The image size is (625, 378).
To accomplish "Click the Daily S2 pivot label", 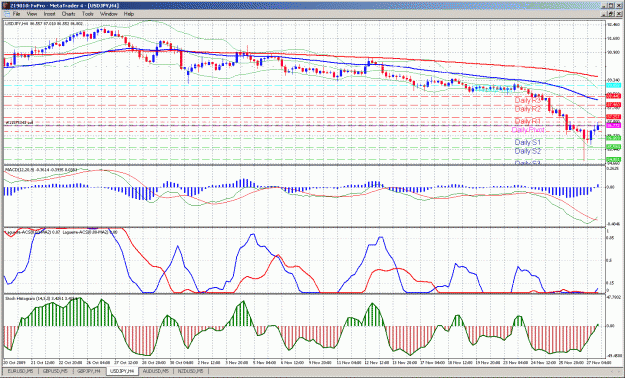I will click(x=528, y=151).
